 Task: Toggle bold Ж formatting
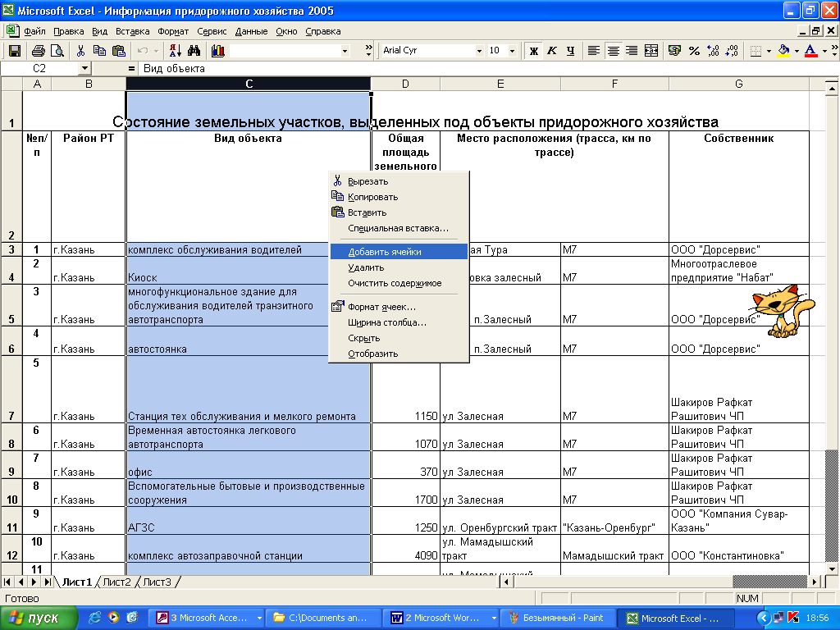point(533,51)
